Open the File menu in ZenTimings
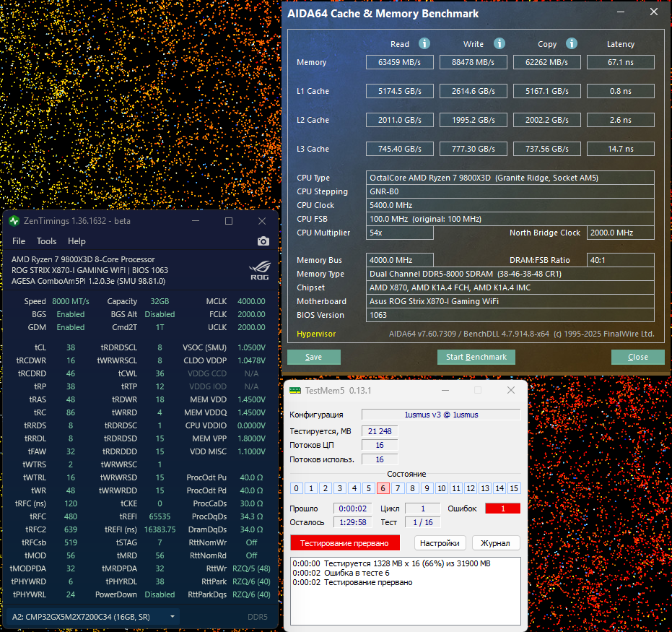Screen dimensions: 672x632 19,241
